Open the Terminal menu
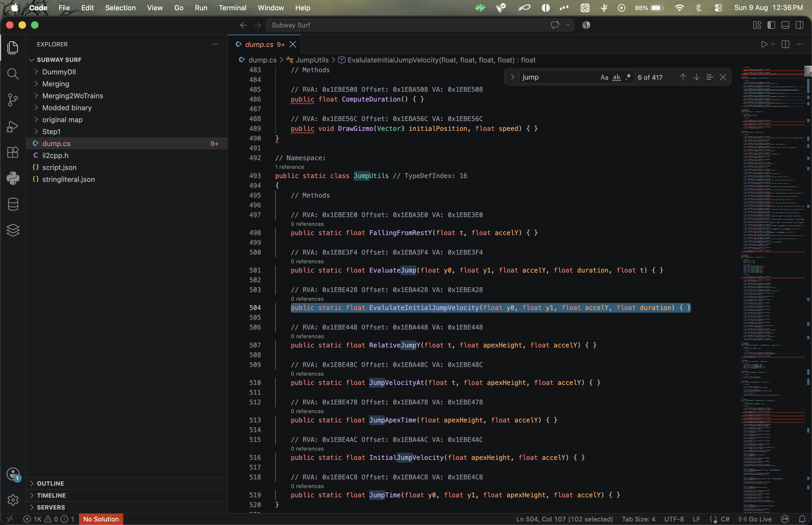The width and height of the screenshot is (812, 525). [x=232, y=8]
